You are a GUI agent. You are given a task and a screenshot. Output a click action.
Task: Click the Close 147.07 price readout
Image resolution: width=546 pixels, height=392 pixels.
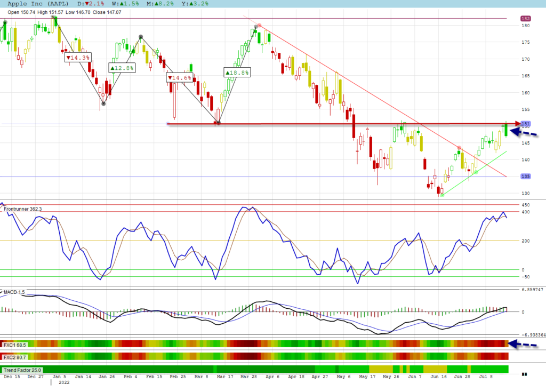[107, 12]
